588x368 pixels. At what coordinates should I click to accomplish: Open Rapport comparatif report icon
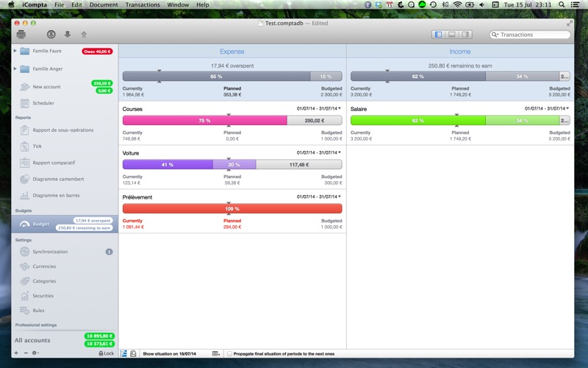click(x=25, y=163)
